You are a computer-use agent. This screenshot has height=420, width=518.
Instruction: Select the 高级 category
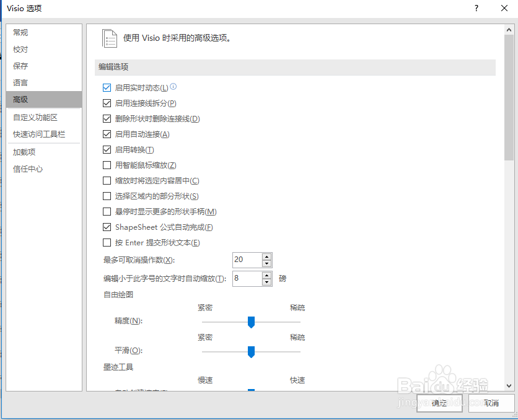44,99
